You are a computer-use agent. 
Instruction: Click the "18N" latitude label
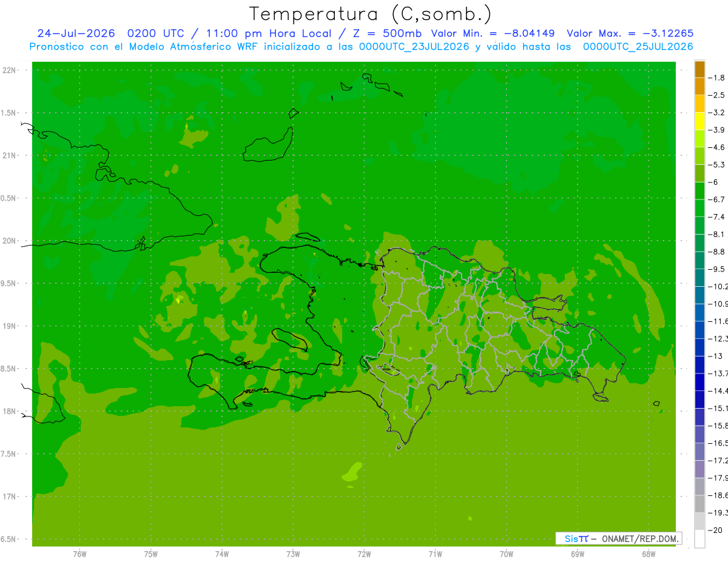tap(9, 412)
